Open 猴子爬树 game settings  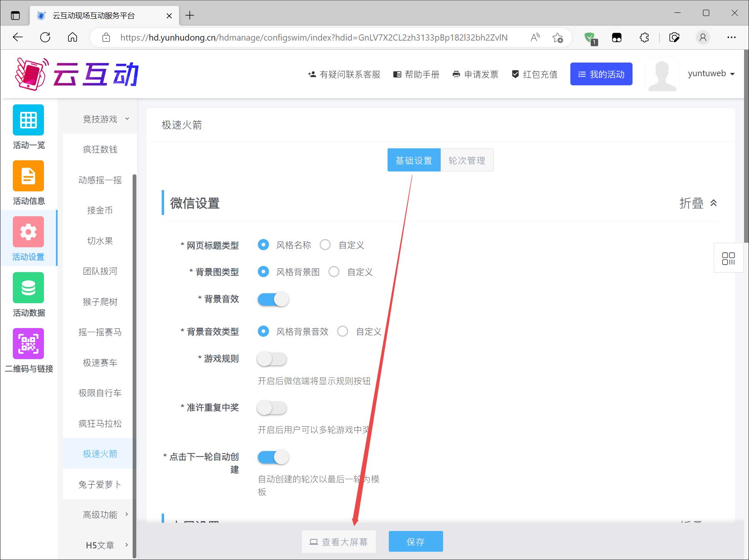point(100,302)
